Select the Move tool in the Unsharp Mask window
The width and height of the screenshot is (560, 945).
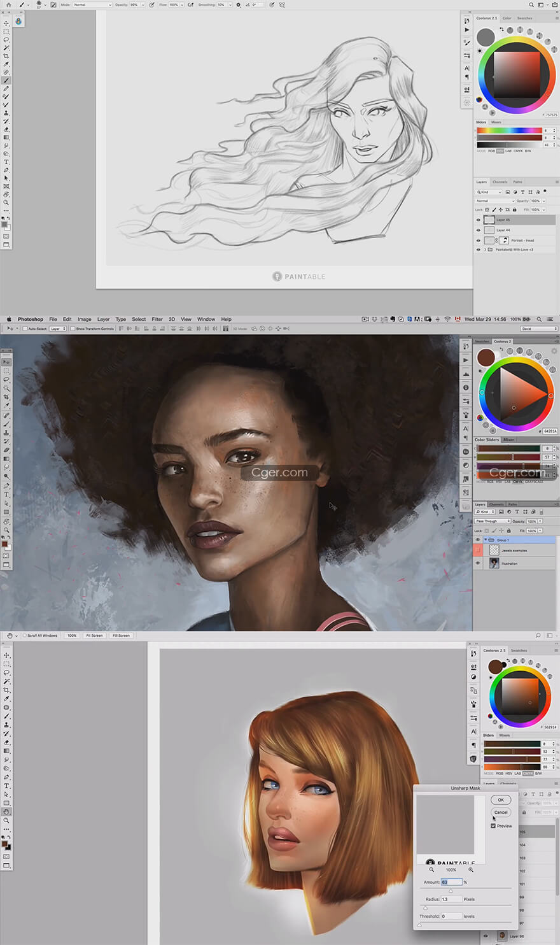(x=6, y=655)
